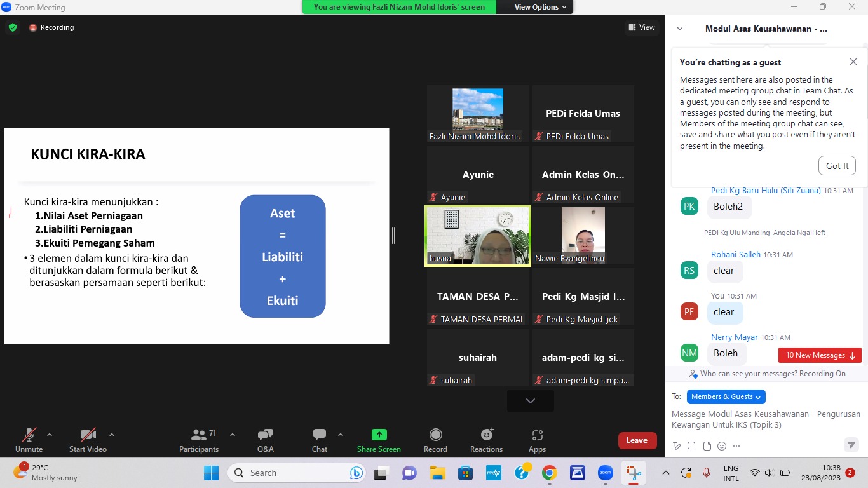Toggle Start Video camera button

tap(87, 435)
